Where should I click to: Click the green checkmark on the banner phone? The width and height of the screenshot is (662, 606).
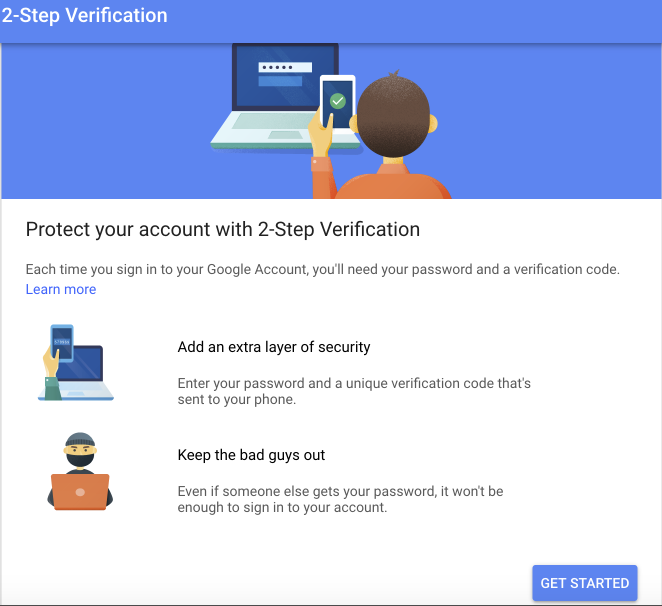pos(338,101)
